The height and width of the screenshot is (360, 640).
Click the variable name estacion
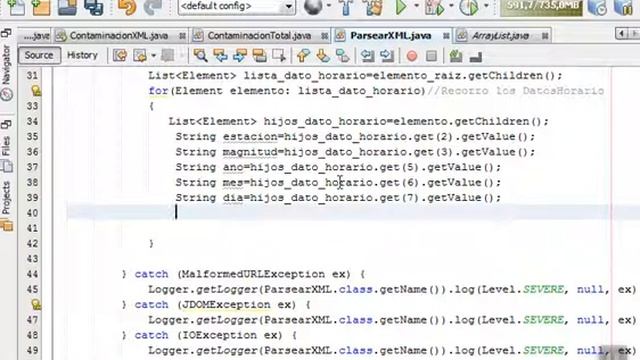[x=250, y=137]
